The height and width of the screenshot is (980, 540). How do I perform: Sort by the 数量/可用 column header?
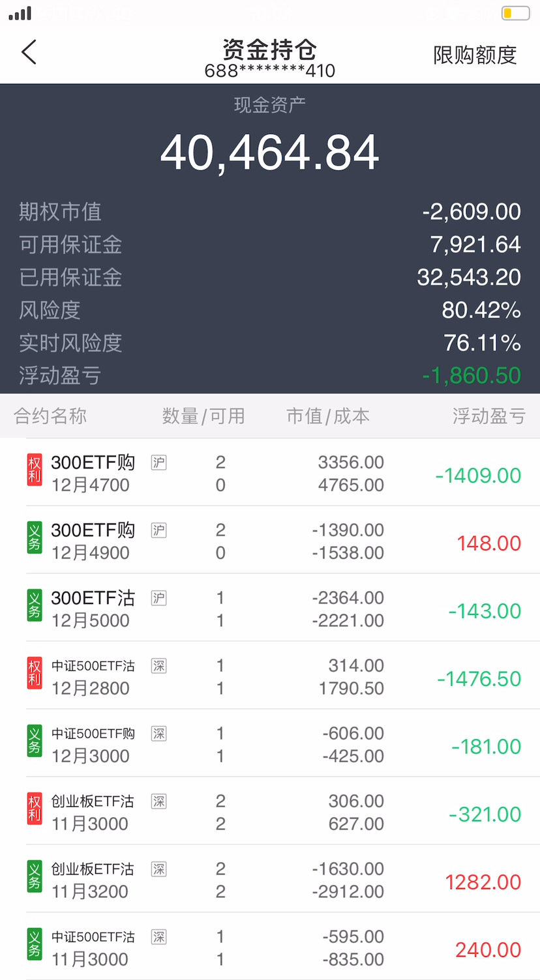click(x=203, y=416)
